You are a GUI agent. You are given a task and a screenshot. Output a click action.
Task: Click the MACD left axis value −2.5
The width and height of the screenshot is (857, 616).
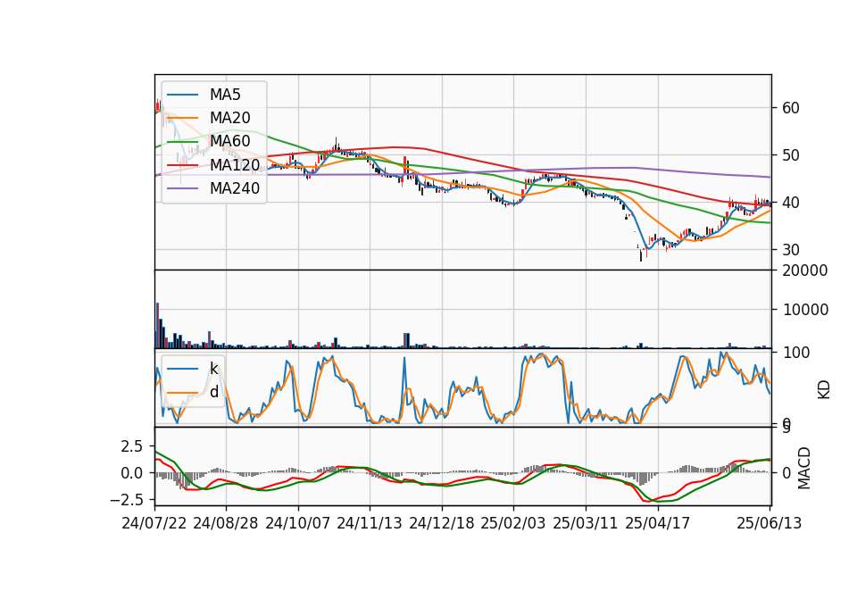coord(126,500)
